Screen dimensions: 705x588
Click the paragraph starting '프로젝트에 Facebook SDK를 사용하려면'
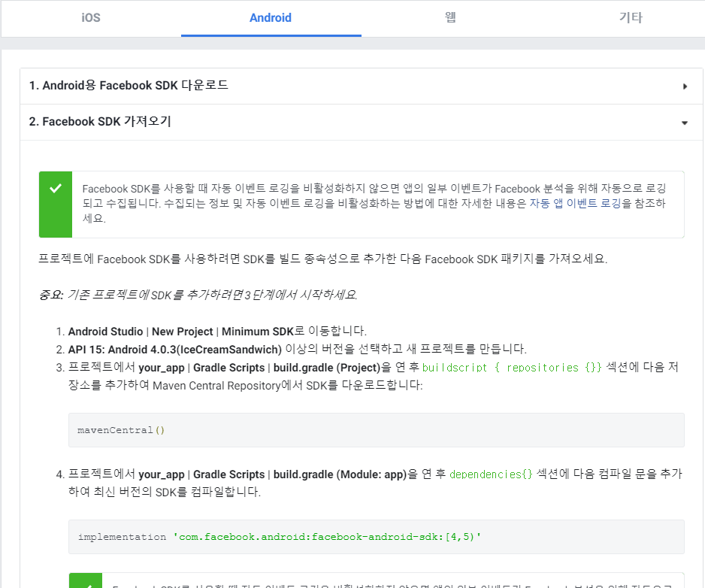pos(323,259)
